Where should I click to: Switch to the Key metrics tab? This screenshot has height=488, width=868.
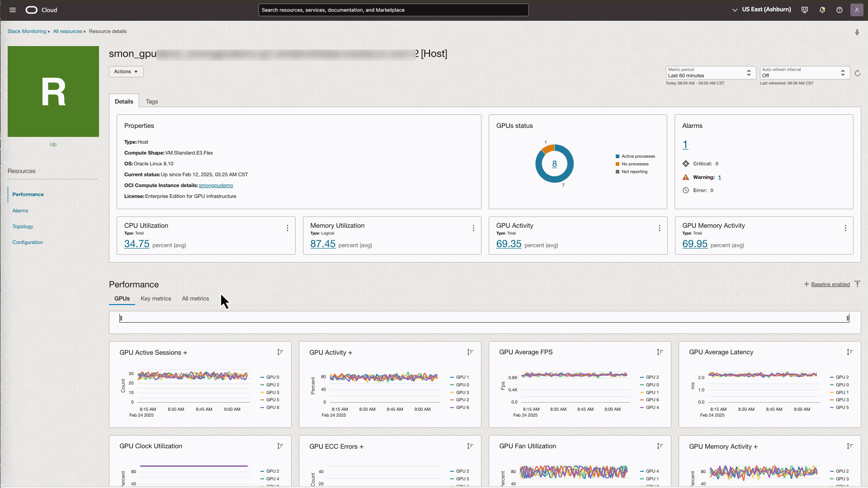156,298
